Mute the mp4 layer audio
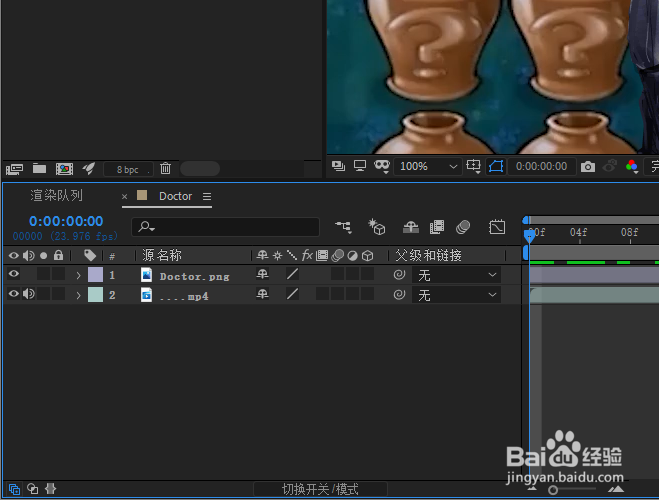 [29, 294]
